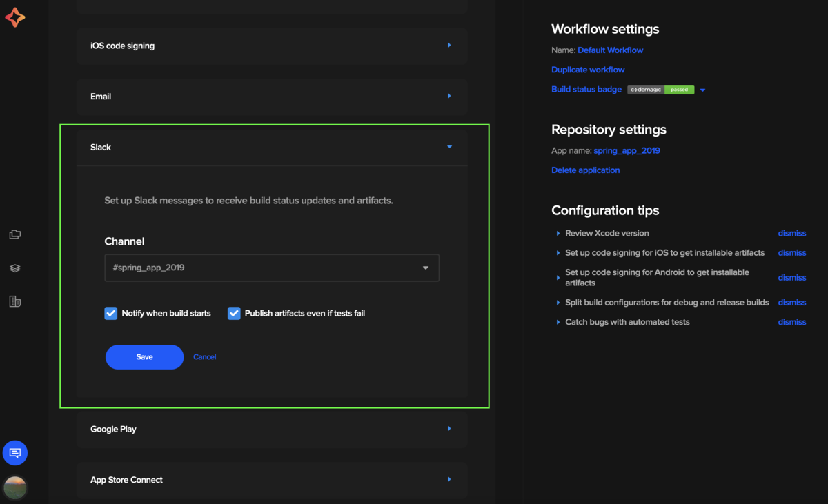This screenshot has height=504, width=828.
Task: Open the blue chat support button
Action: (15, 453)
